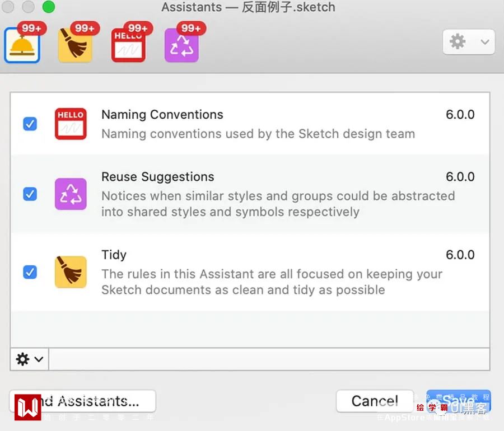Image resolution: width=504 pixels, height=431 pixels.
Task: Uncheck the Reuse Suggestions checkbox
Action: point(30,194)
